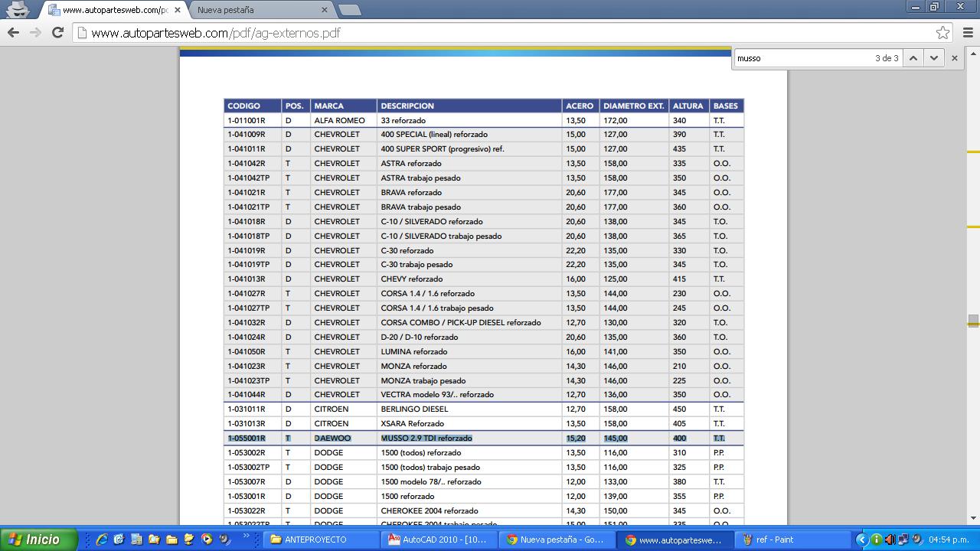Click the BERLINGO DIESEL description
This screenshot has width=980, height=551.
pos(414,409)
